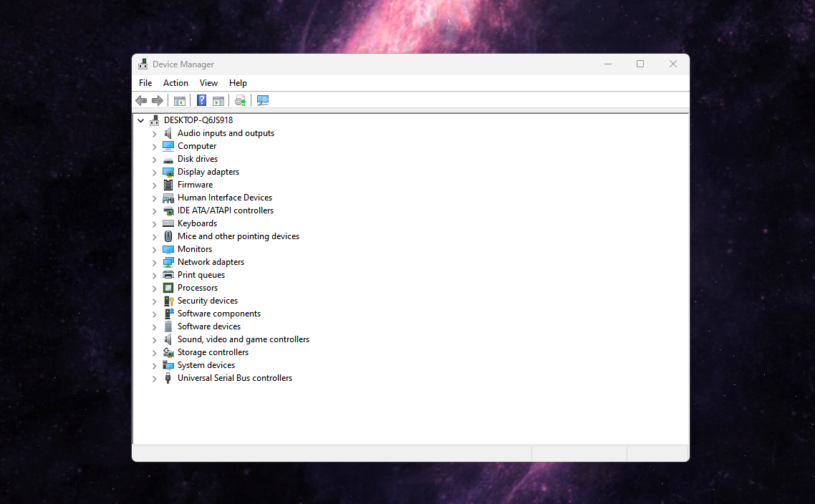Open the File menu
The image size is (815, 504).
point(145,82)
